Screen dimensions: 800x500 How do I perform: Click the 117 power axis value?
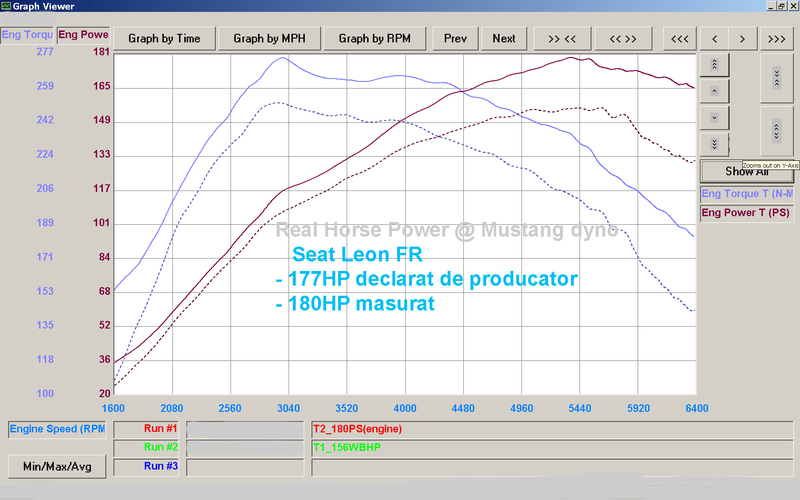[102, 188]
